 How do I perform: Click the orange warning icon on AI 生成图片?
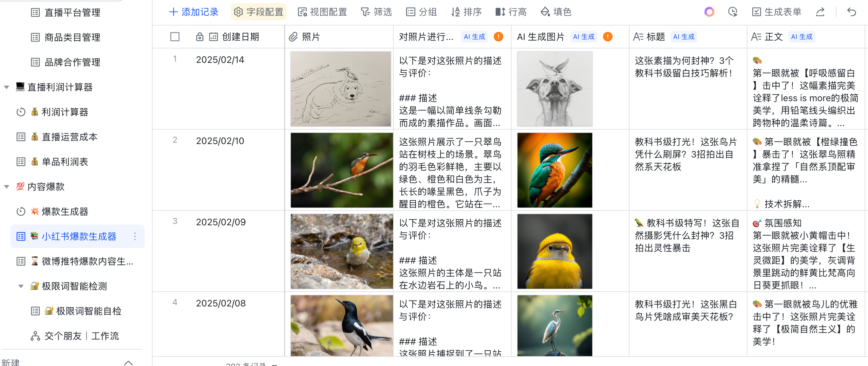[x=608, y=37]
